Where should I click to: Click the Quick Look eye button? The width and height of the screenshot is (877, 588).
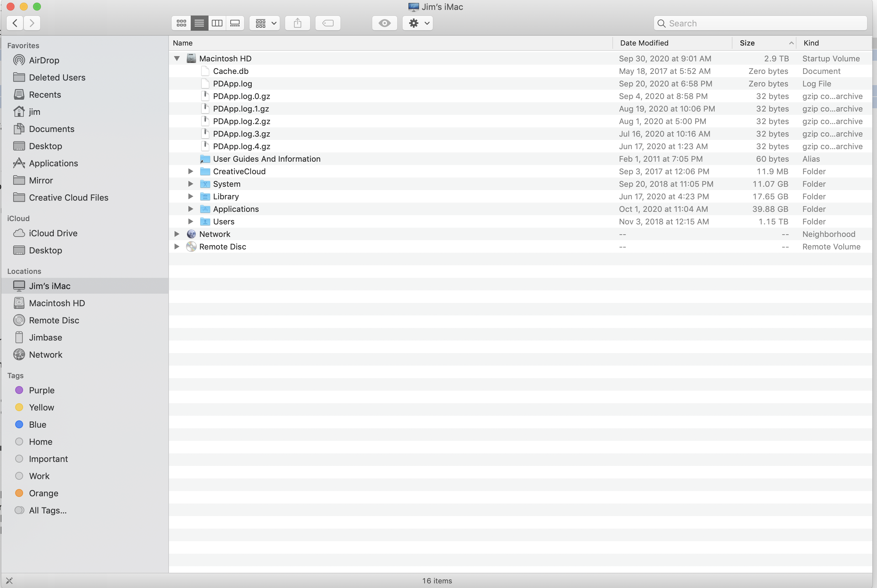[384, 23]
